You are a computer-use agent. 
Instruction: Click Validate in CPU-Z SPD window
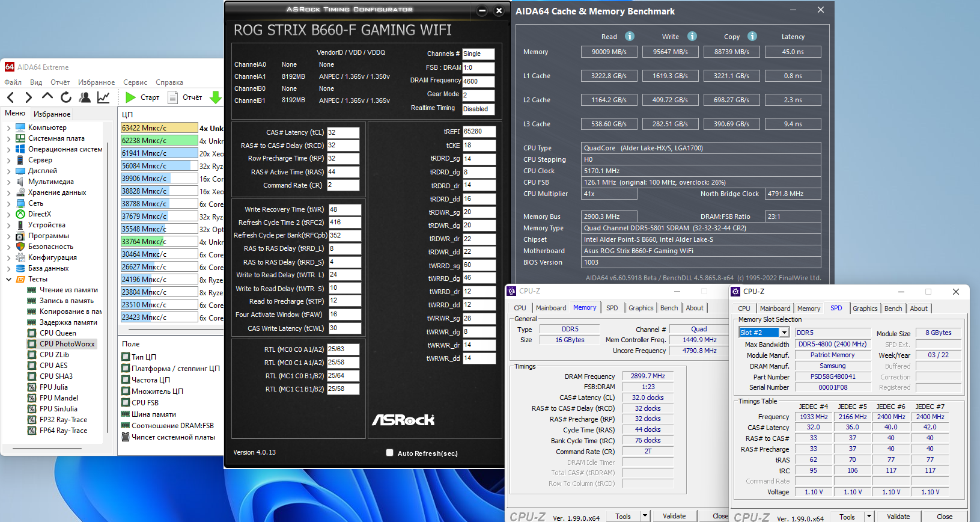(x=898, y=516)
